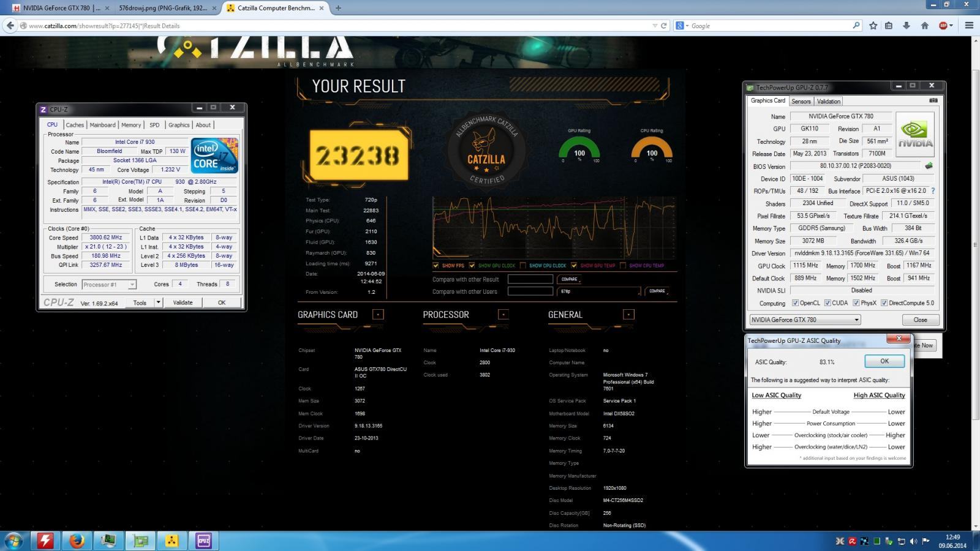Open the browser downloads arrow
980x551 pixels.
pos(907,26)
